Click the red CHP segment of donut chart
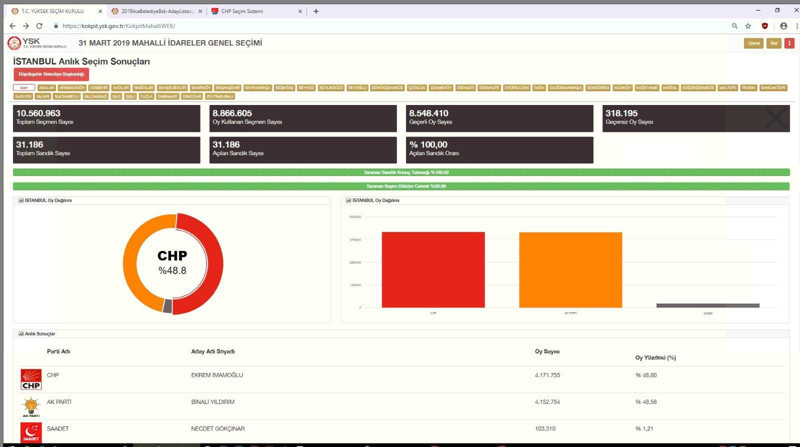 pyautogui.click(x=215, y=264)
